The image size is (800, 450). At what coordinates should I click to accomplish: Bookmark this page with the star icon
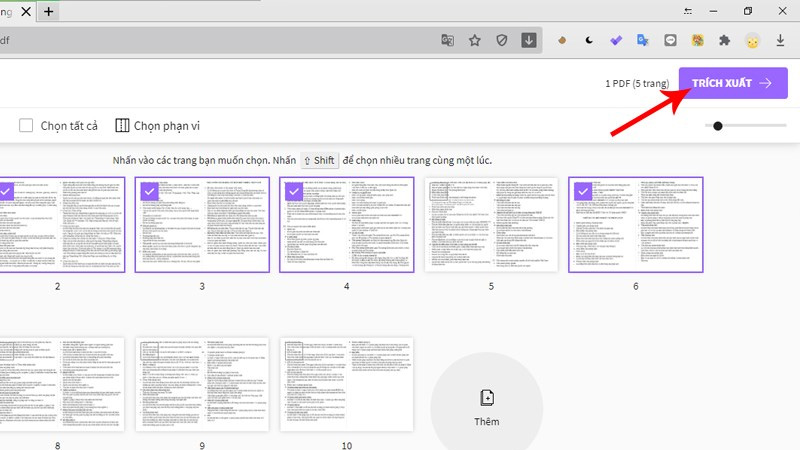pyautogui.click(x=475, y=40)
